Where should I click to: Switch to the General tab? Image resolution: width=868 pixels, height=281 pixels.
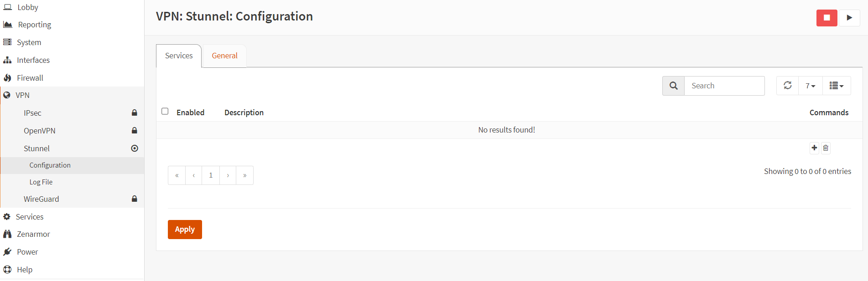coord(224,56)
